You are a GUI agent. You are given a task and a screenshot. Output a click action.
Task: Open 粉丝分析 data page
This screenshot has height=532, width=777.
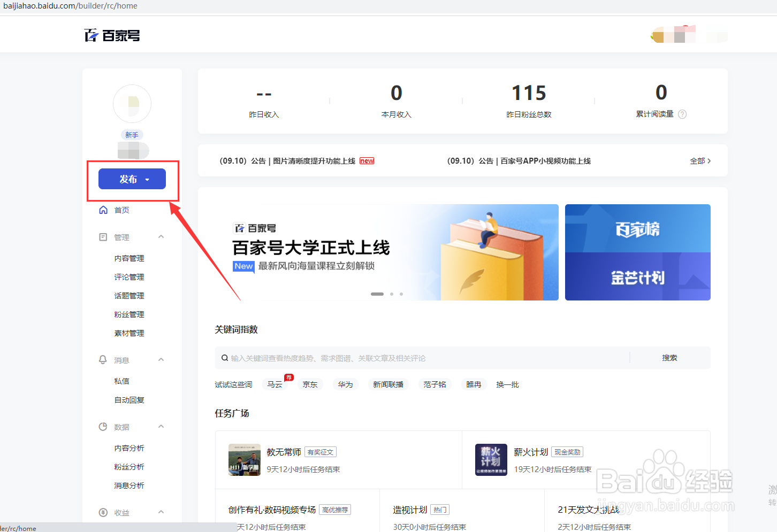point(129,467)
